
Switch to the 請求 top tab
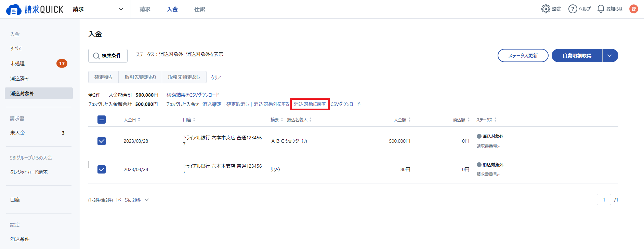145,9
